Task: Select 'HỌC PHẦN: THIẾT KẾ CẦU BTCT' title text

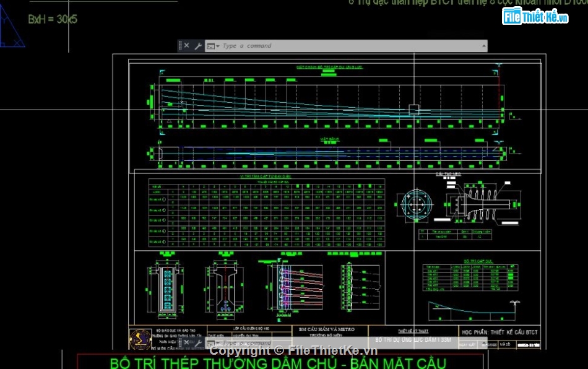Action: coord(499,332)
